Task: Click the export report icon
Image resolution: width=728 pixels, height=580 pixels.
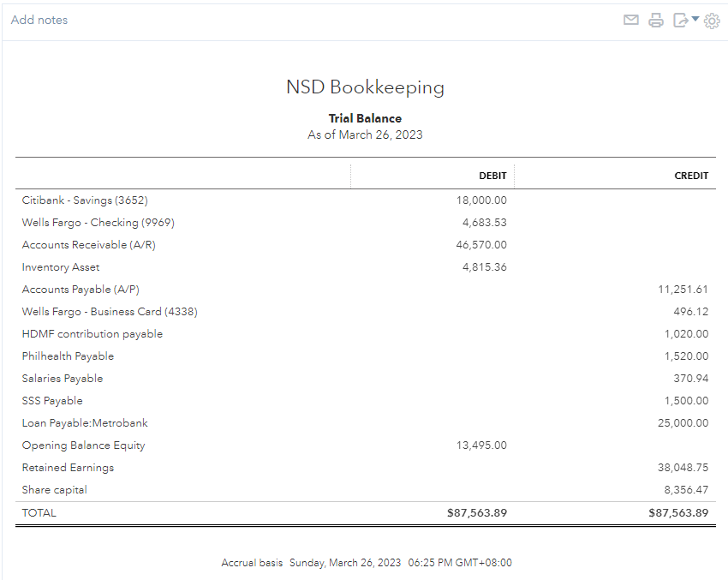Action: [x=681, y=21]
